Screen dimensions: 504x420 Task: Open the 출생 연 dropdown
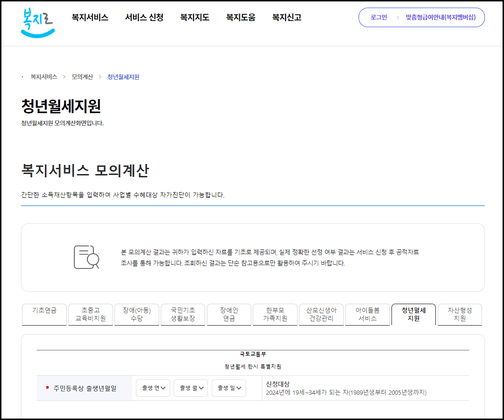[x=153, y=388]
